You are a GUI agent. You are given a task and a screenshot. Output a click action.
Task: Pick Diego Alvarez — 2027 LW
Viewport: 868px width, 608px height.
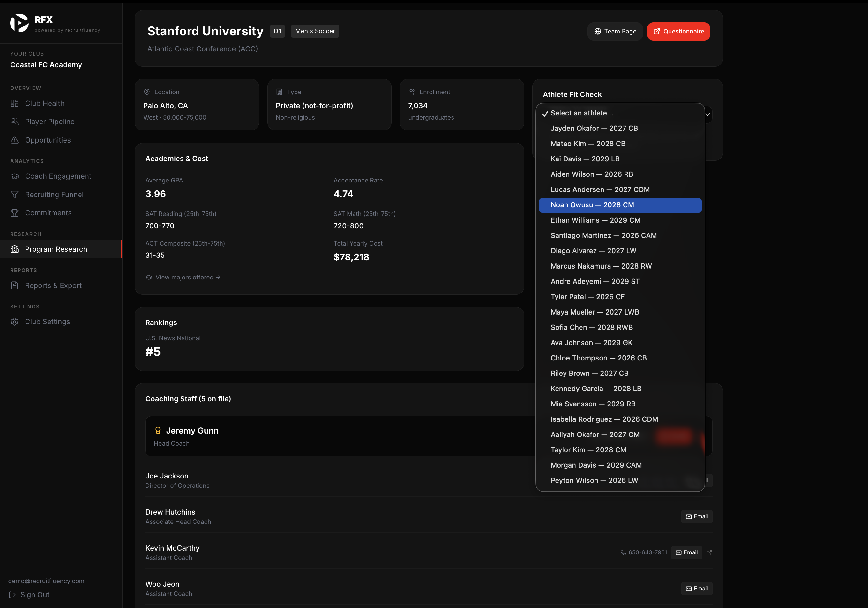click(x=620, y=251)
